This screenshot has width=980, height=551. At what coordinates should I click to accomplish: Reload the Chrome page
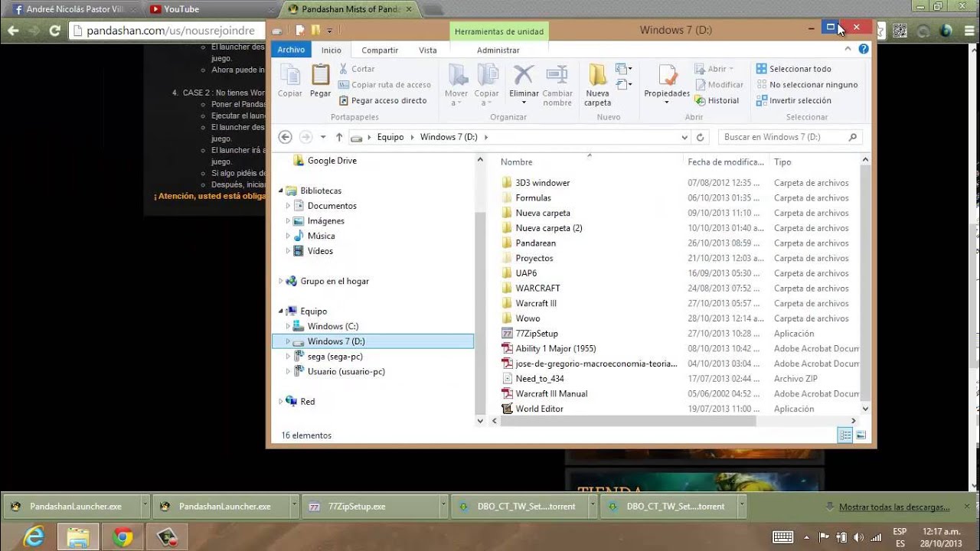click(x=54, y=31)
